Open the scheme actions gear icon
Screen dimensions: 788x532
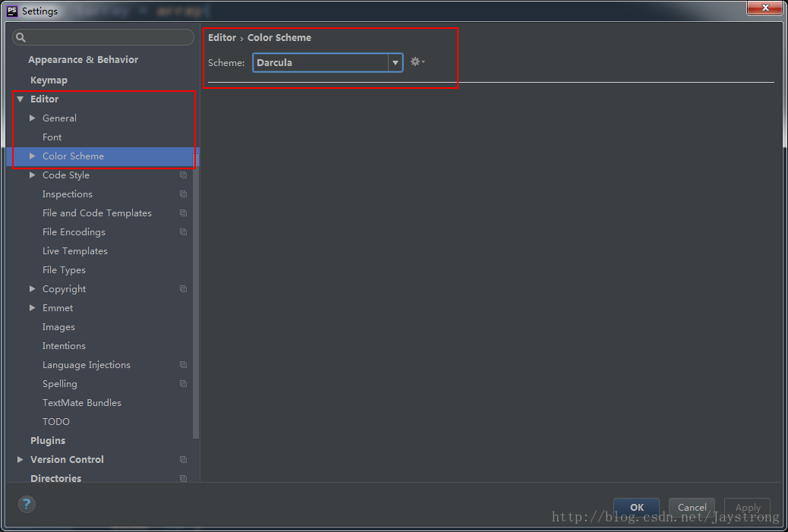pyautogui.click(x=417, y=61)
